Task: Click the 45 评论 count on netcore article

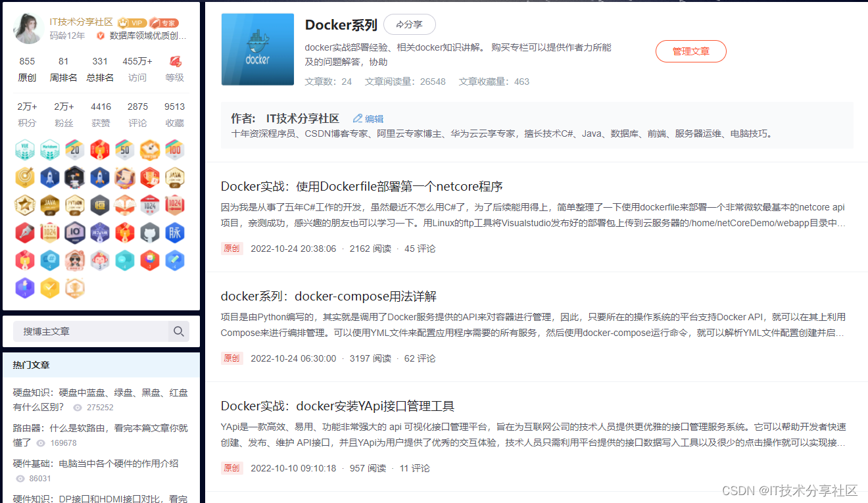Action: click(420, 249)
